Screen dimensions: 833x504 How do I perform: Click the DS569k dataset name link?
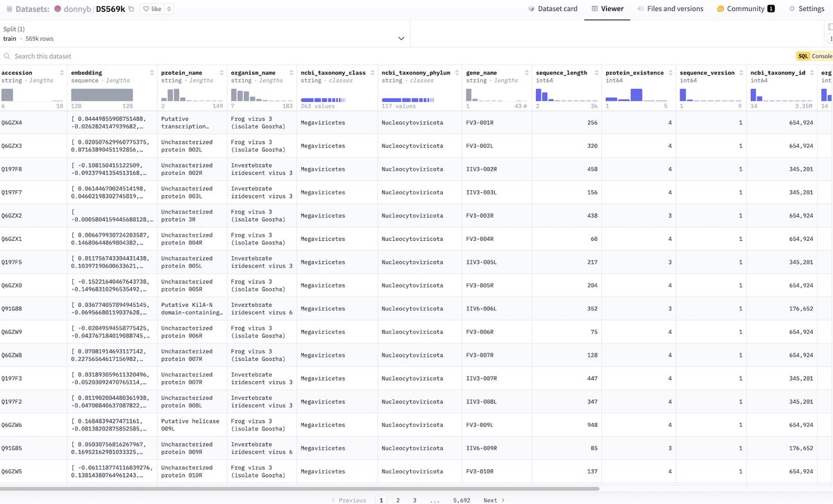[x=110, y=9]
